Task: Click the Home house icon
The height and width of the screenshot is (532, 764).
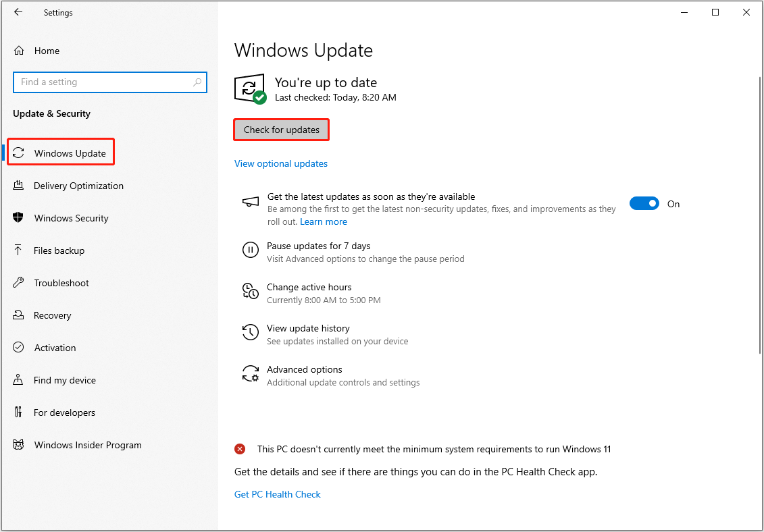Action: (x=18, y=51)
